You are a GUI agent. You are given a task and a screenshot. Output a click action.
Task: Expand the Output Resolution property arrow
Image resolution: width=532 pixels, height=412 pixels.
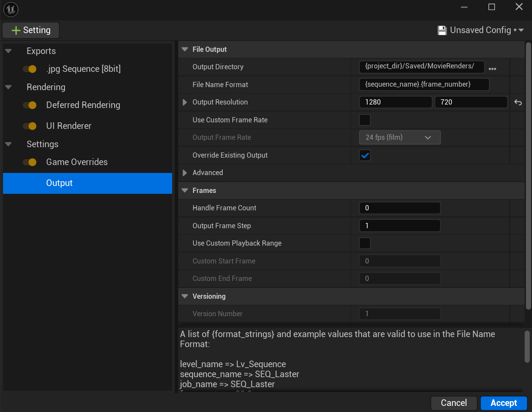pyautogui.click(x=185, y=102)
